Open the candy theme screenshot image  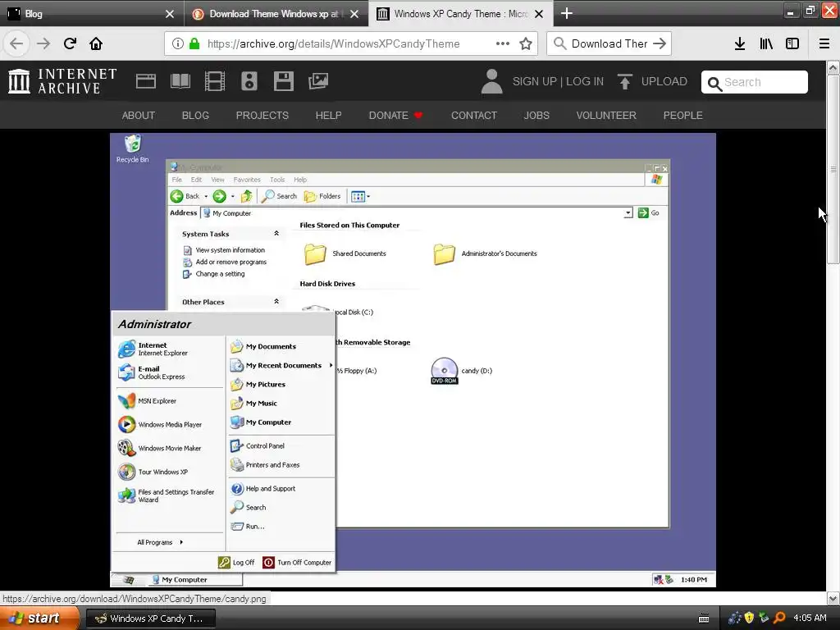click(413, 360)
